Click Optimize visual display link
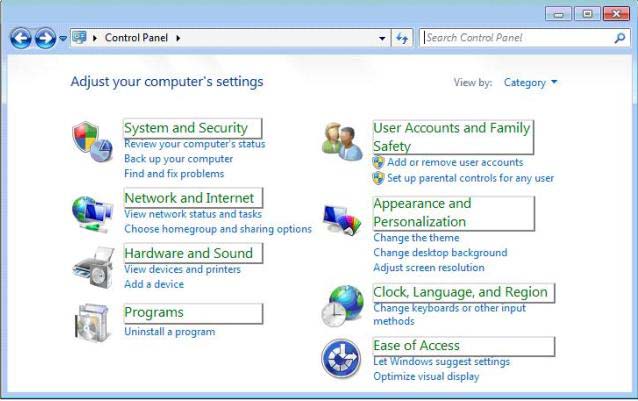The width and height of the screenshot is (638, 401). [x=426, y=377]
